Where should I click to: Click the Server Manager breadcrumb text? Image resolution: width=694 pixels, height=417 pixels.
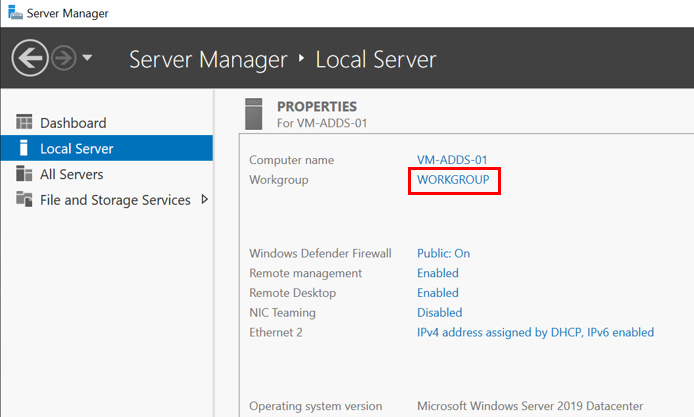point(208,59)
